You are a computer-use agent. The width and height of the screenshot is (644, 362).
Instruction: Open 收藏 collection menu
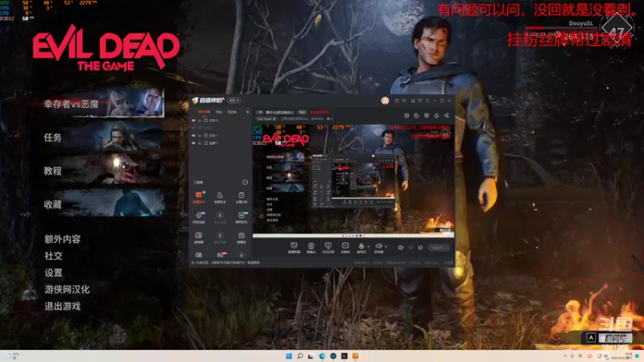pyautogui.click(x=104, y=204)
